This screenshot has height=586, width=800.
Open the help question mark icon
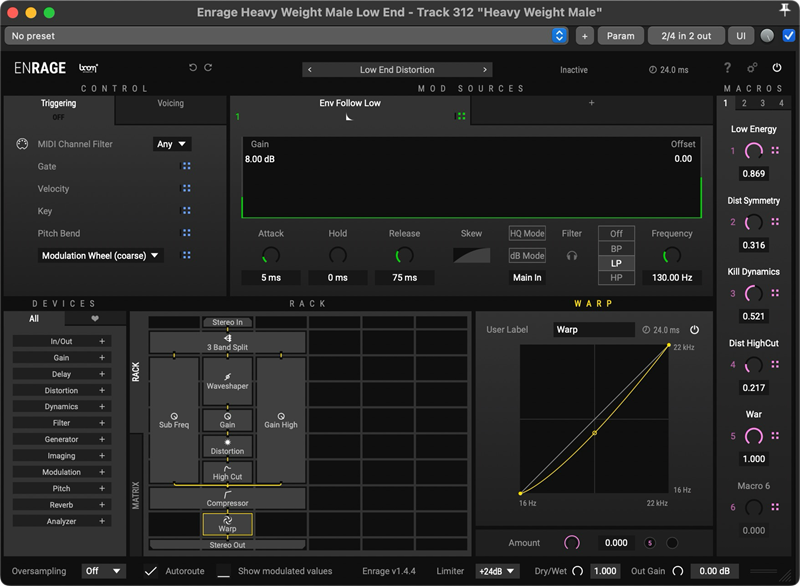coord(727,68)
